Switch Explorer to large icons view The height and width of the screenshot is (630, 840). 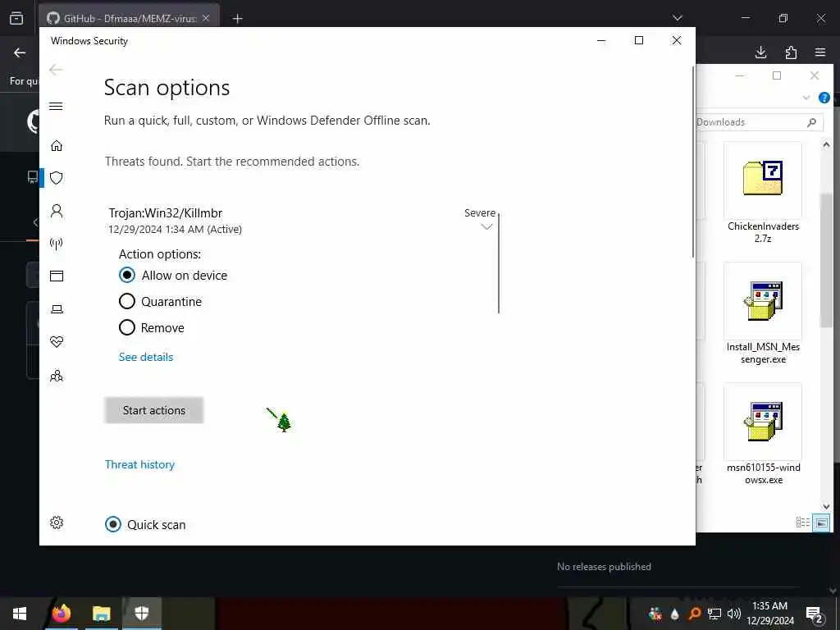[821, 523]
